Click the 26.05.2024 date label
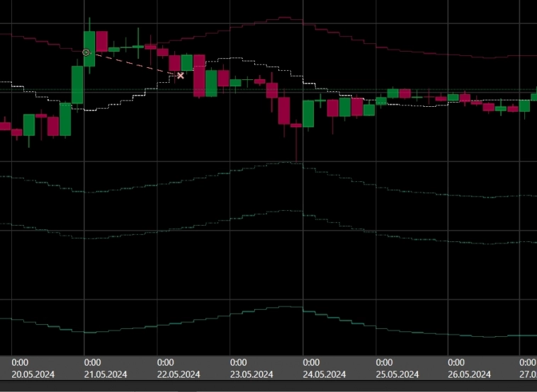The height and width of the screenshot is (392, 537). (x=470, y=374)
